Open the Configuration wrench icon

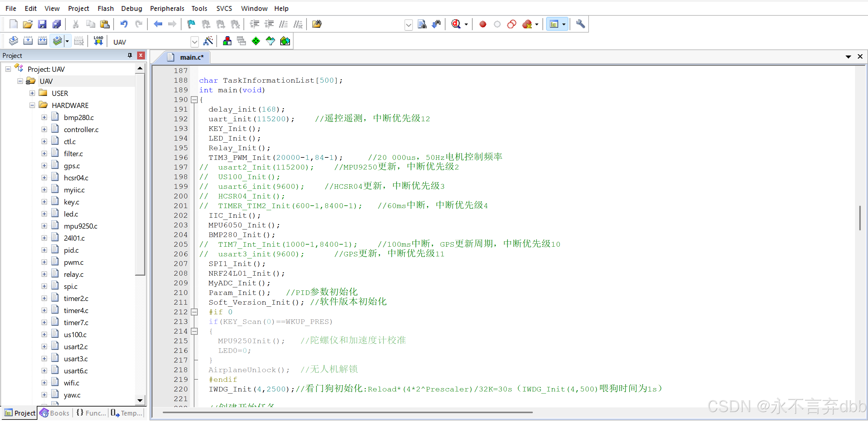pos(580,24)
